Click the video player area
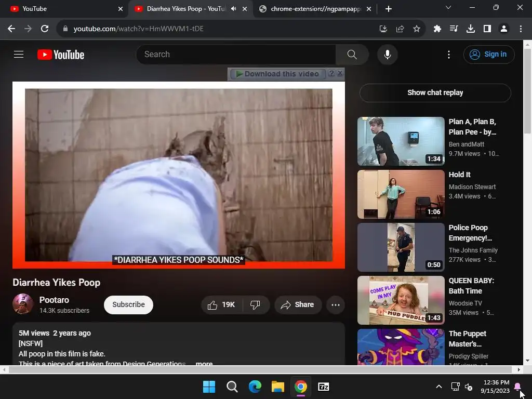The width and height of the screenshot is (532, 399). [179, 175]
